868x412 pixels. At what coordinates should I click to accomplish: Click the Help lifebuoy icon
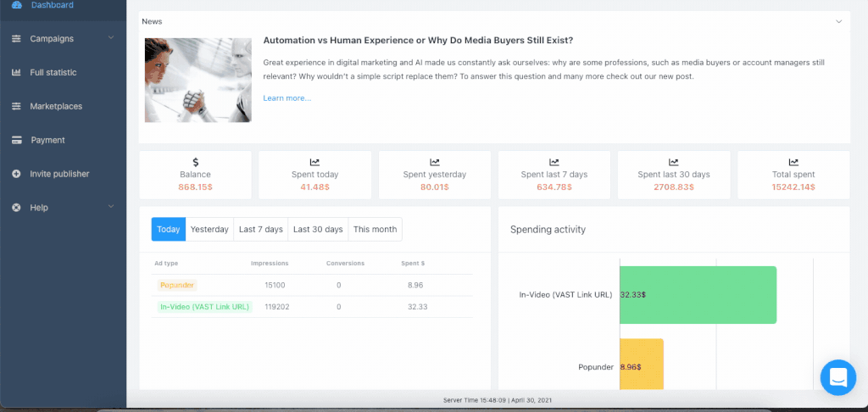tap(17, 208)
